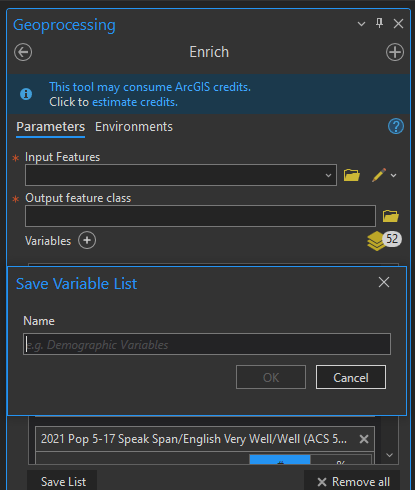The width and height of the screenshot is (415, 490).
Task: Click the pencil create features icon
Action: pyautogui.click(x=379, y=175)
